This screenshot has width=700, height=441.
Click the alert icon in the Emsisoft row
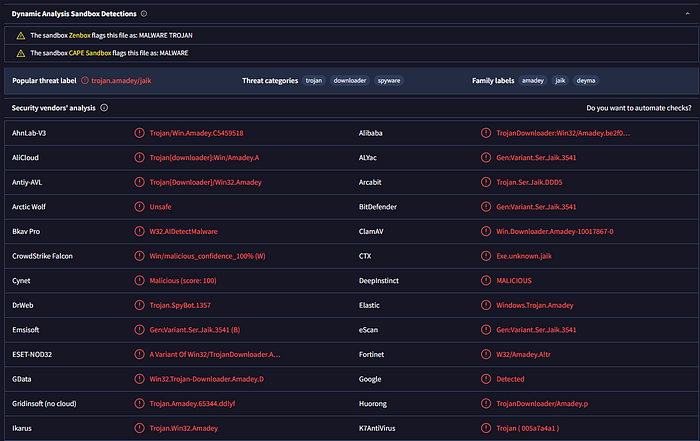click(139, 330)
